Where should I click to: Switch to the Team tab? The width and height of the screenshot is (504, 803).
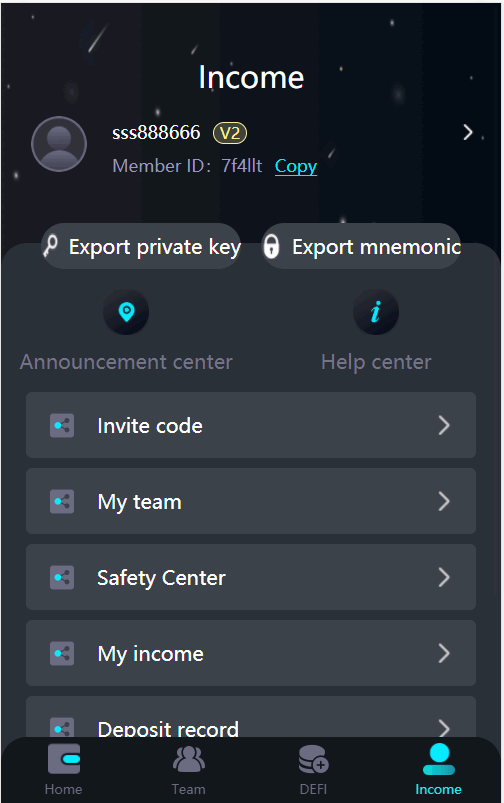pyautogui.click(x=188, y=770)
